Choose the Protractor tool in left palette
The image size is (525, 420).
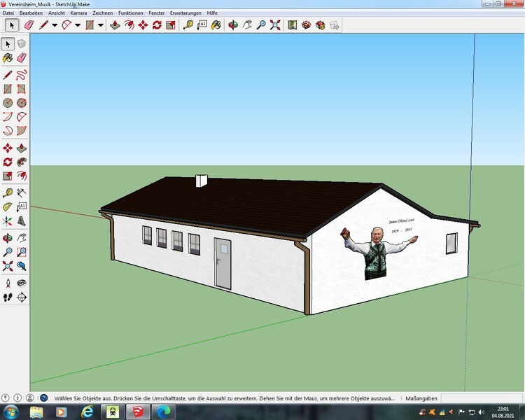click(8, 206)
